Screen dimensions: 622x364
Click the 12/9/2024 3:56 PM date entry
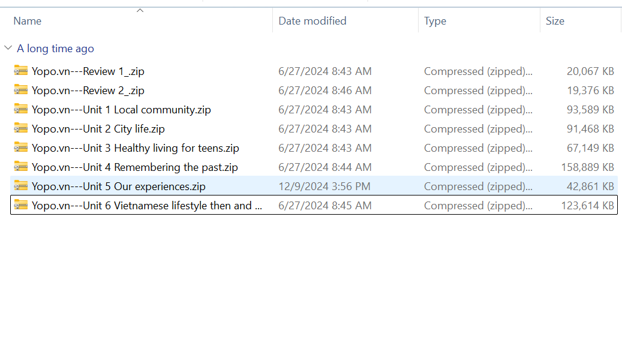pyautogui.click(x=324, y=186)
